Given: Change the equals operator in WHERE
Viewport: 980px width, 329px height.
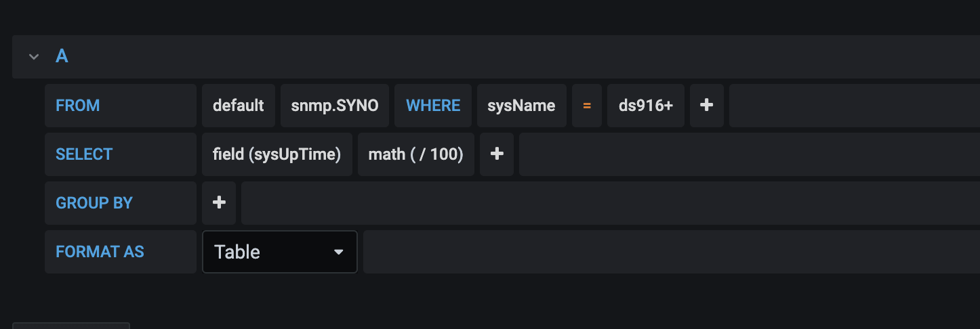Looking at the screenshot, I should pyautogui.click(x=587, y=106).
